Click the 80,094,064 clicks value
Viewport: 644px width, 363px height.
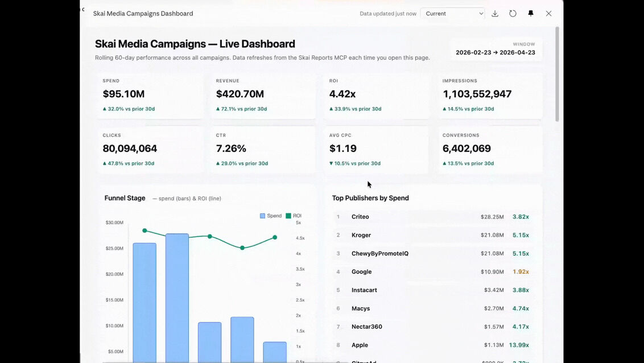pos(130,148)
